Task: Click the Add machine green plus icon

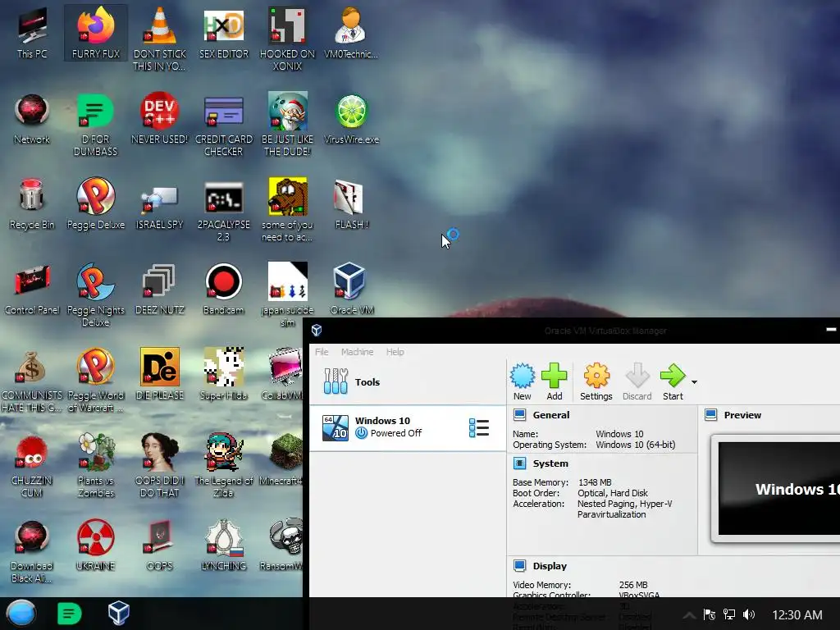Action: pyautogui.click(x=554, y=382)
